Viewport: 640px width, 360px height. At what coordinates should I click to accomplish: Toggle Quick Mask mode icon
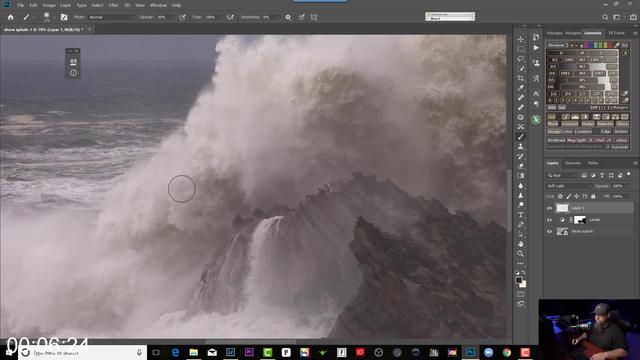(x=521, y=294)
